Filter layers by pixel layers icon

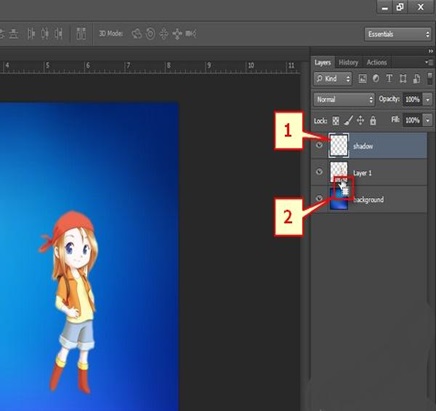click(362, 79)
